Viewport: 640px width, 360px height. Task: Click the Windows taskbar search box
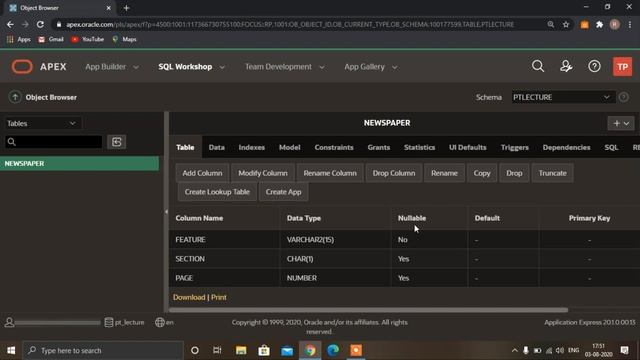103,350
